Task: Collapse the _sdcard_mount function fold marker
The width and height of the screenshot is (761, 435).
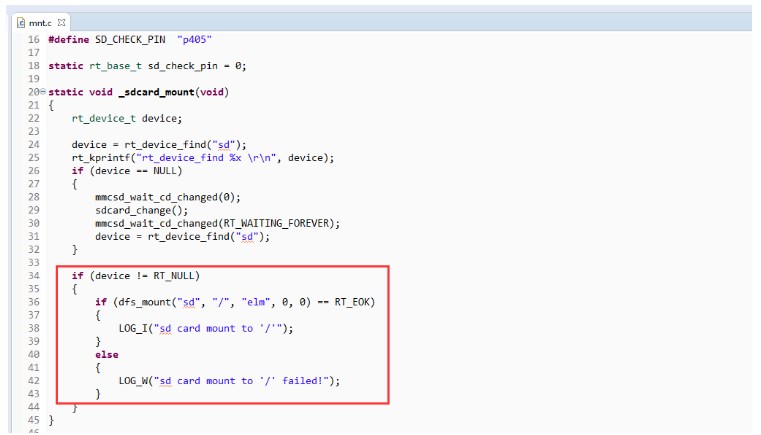Action: (x=43, y=92)
